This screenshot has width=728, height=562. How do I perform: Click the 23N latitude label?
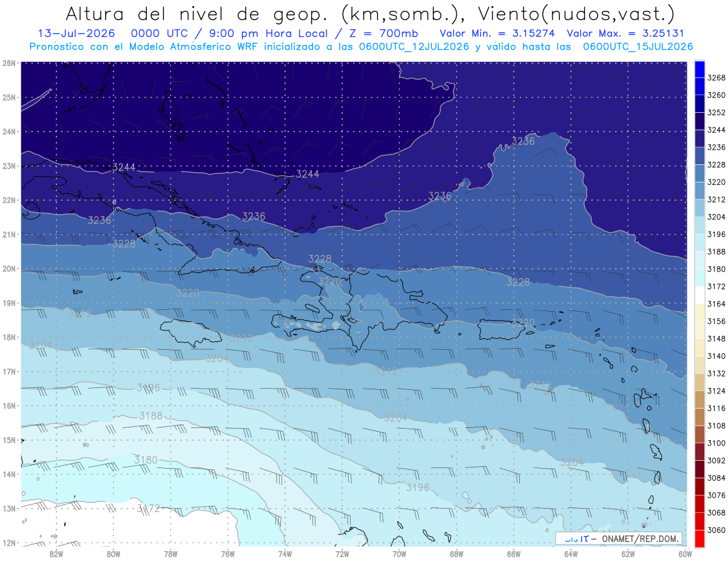click(x=9, y=166)
